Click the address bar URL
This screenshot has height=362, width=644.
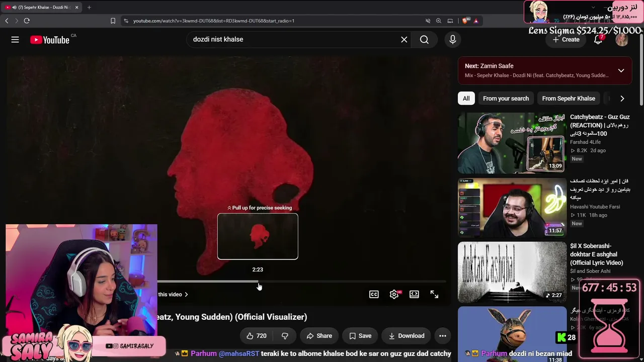(214, 21)
